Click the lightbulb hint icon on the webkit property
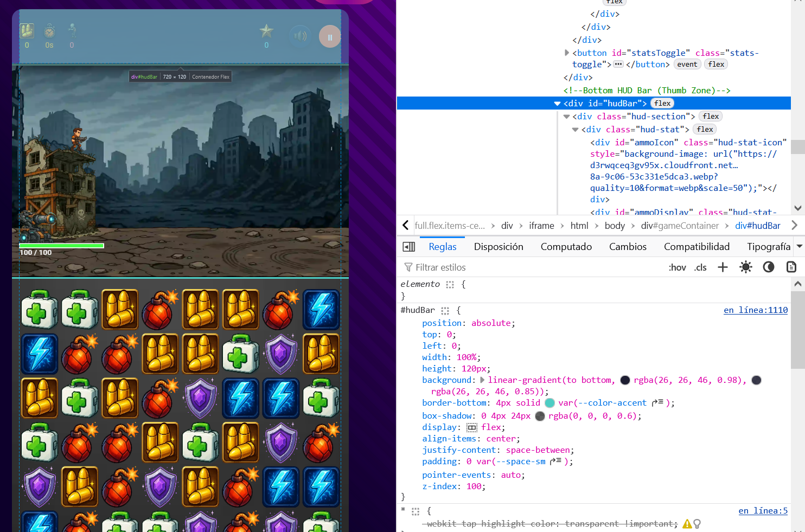The width and height of the screenshot is (805, 532). click(697, 524)
